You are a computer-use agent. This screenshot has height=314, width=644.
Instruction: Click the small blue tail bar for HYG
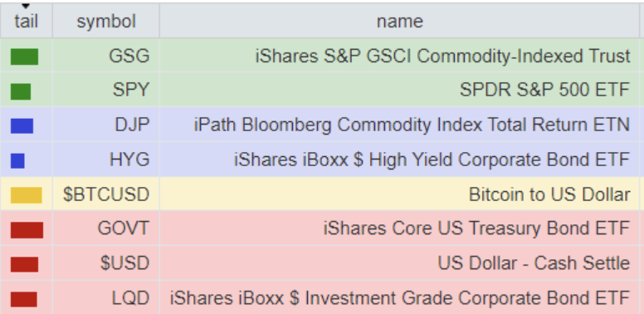17,160
